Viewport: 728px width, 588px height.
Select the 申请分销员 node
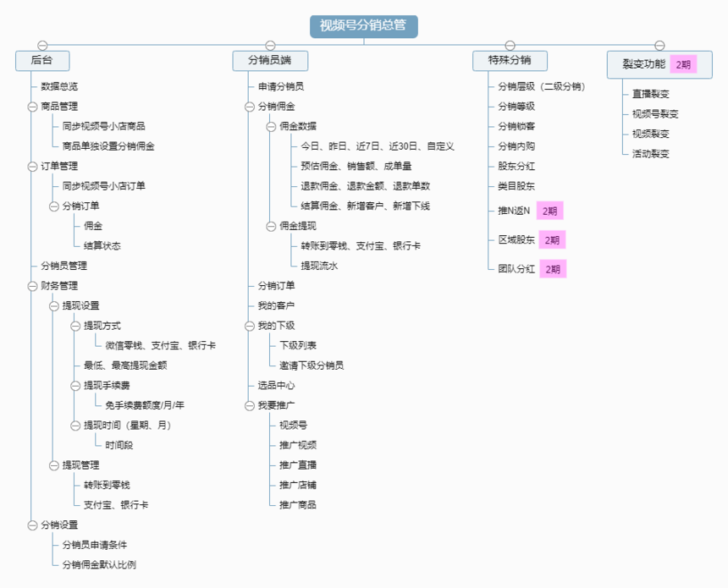tap(281, 86)
